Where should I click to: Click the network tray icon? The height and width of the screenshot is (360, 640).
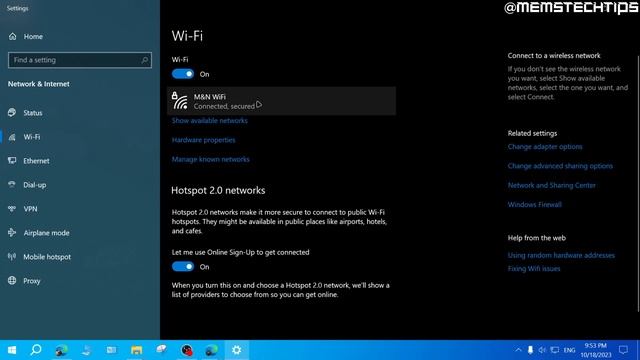pos(555,350)
